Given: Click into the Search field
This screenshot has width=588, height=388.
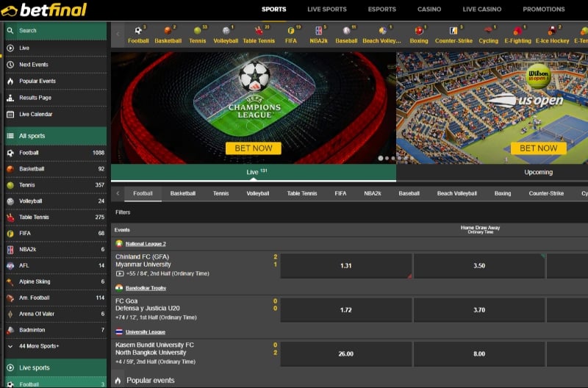Looking at the screenshot, I should point(56,31).
